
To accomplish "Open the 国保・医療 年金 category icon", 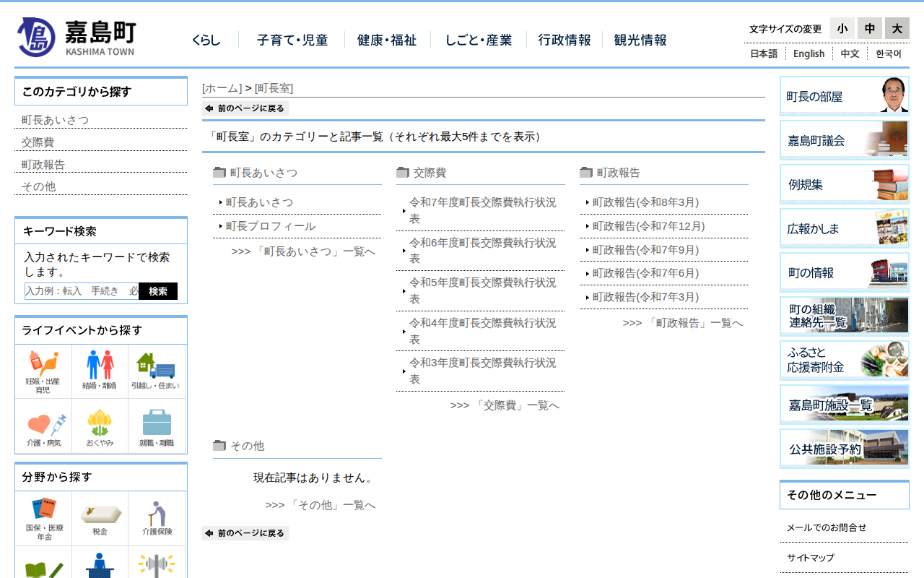I will point(43,519).
